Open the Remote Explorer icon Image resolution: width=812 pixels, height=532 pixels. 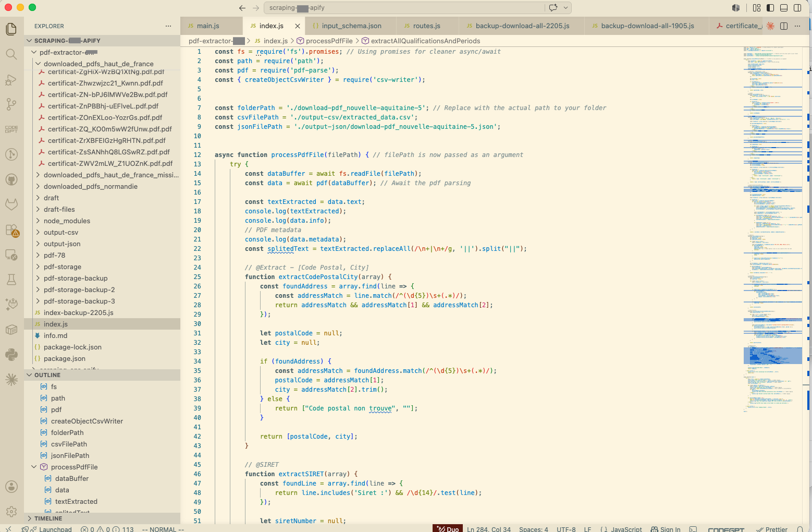click(11, 255)
